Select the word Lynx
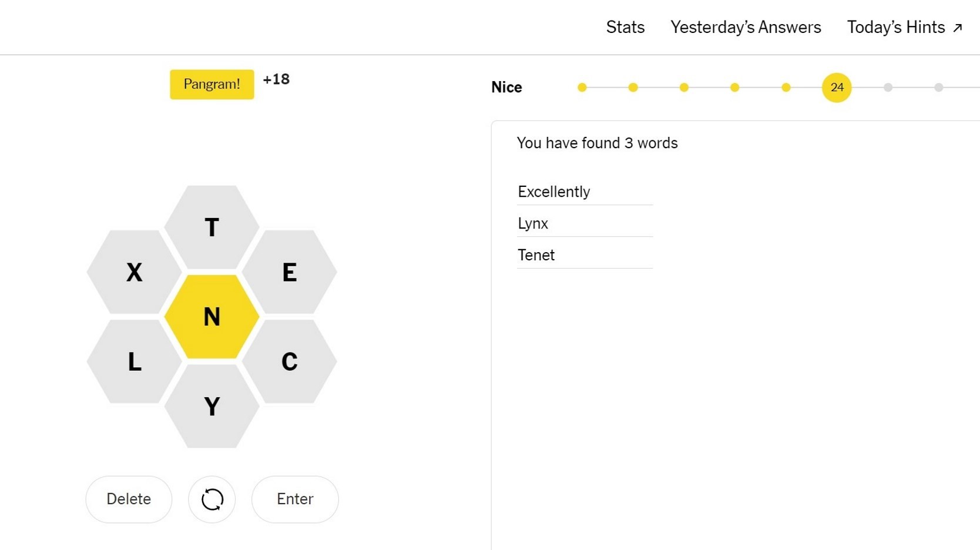This screenshot has height=550, width=980. click(x=532, y=223)
